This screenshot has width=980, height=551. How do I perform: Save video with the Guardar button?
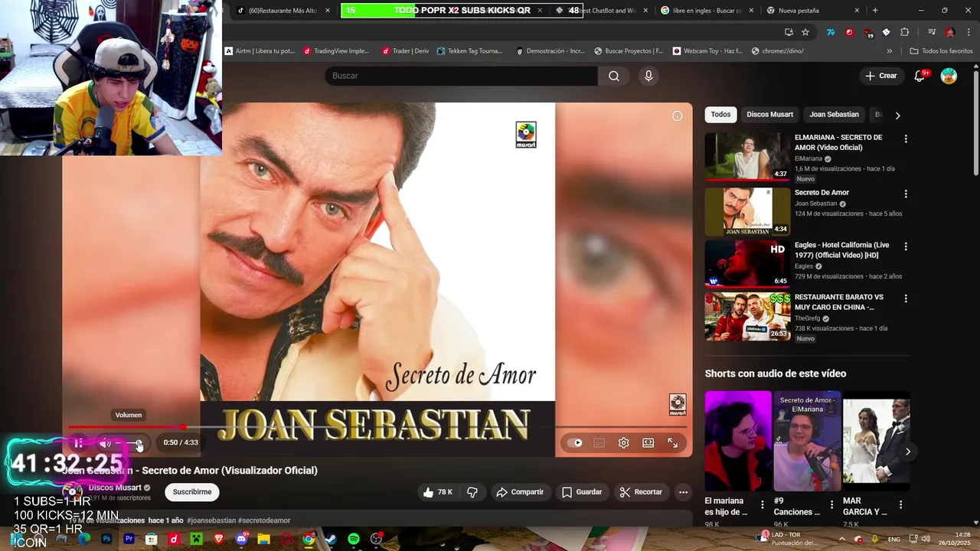tap(582, 492)
